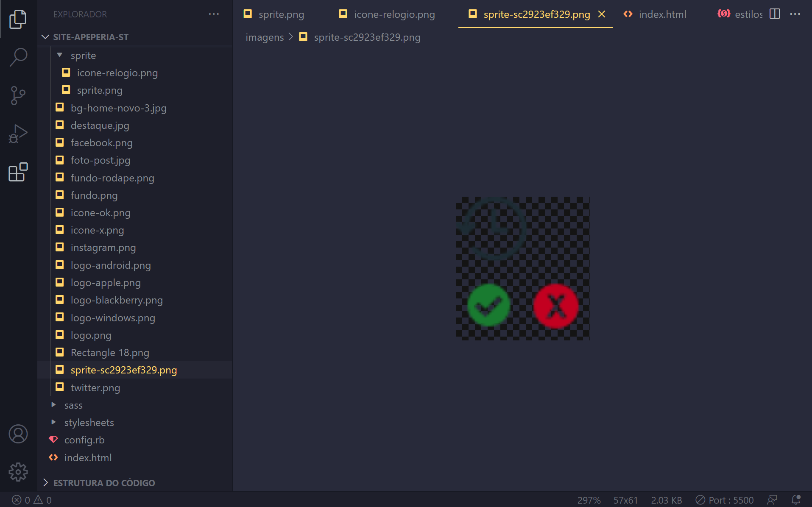Click the 57x61 image size in status bar

(x=625, y=500)
